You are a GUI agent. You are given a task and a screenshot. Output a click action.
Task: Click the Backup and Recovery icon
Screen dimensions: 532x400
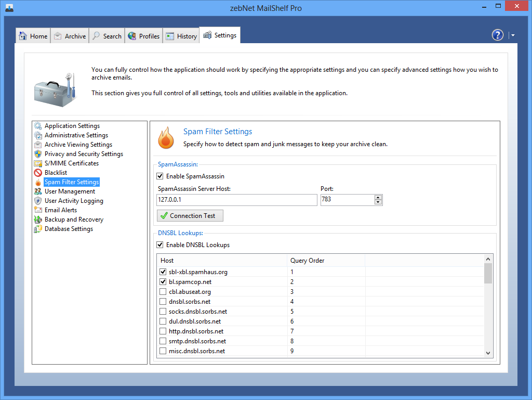(x=37, y=220)
